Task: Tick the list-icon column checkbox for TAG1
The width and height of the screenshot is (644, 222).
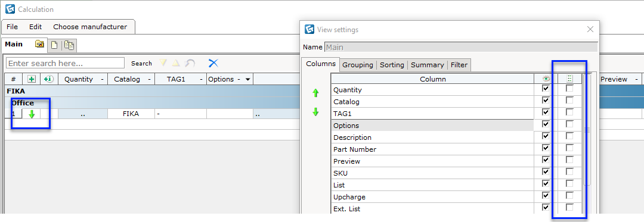Action: coord(569,112)
